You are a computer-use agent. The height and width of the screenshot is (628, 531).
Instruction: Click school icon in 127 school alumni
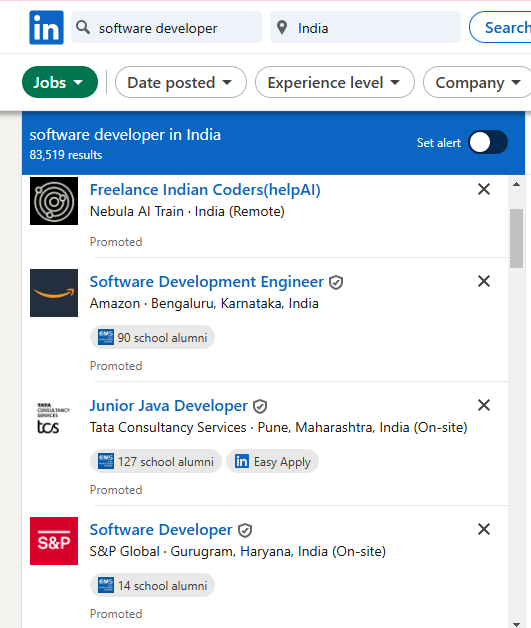[x=106, y=461]
